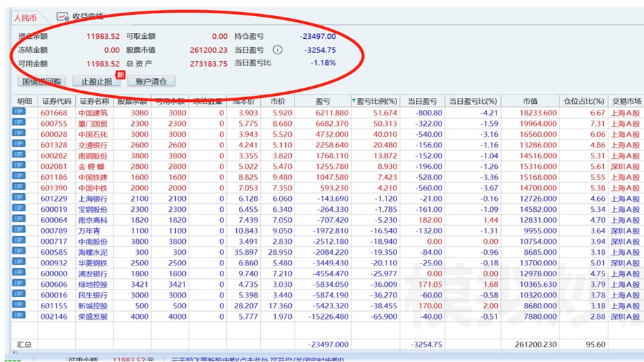Viewport: 644px width, 362px height.
Task: Select stock code 600000
Action: tap(54, 274)
